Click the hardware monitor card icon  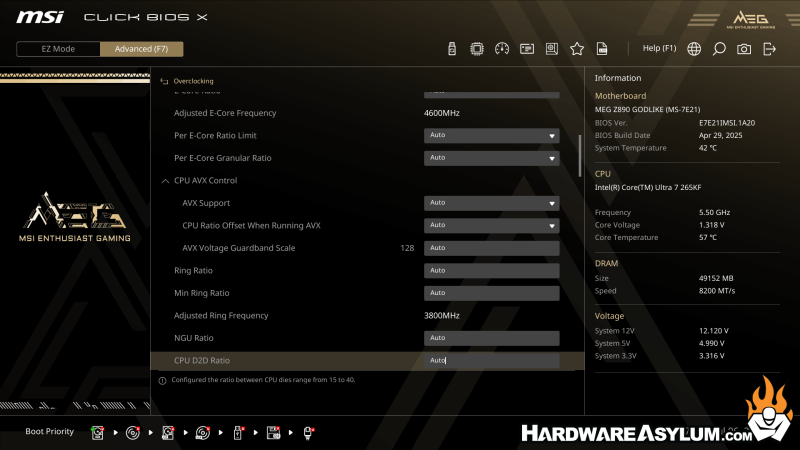[527, 49]
